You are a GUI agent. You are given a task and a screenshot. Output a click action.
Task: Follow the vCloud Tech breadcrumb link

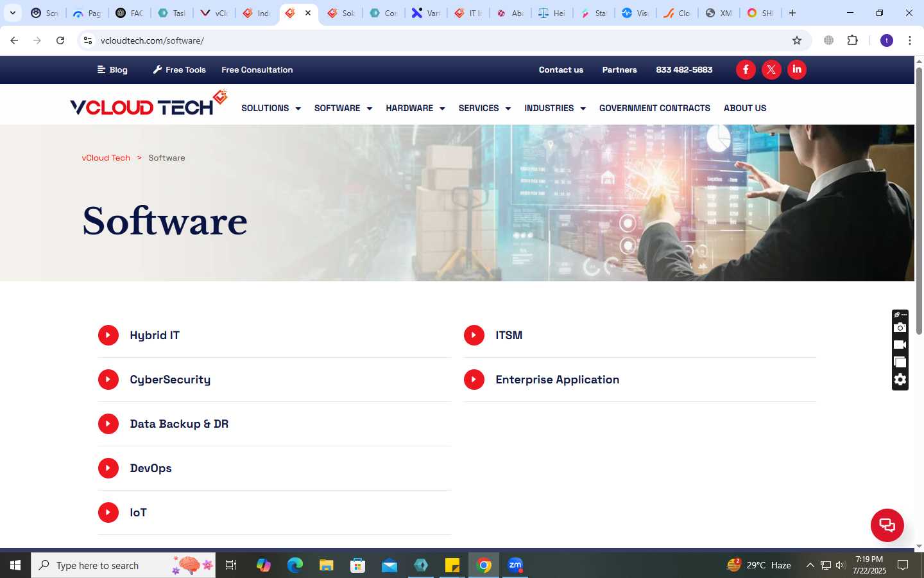[106, 157]
